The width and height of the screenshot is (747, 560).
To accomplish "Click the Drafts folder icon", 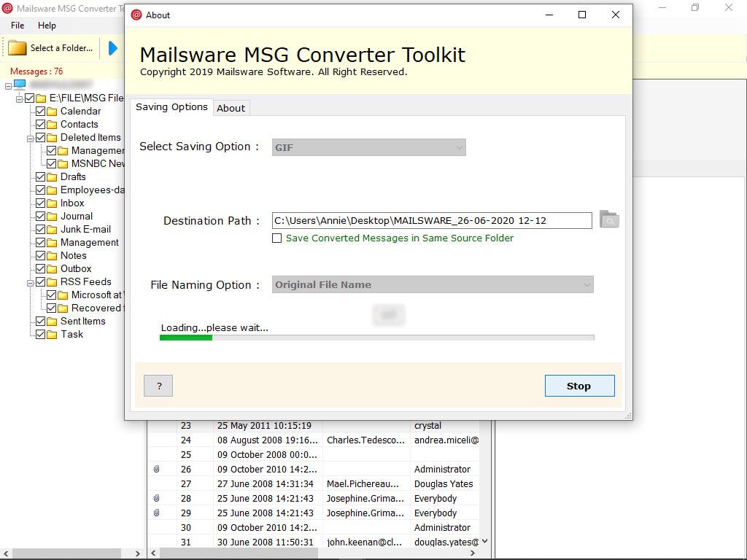I will pos(52,177).
